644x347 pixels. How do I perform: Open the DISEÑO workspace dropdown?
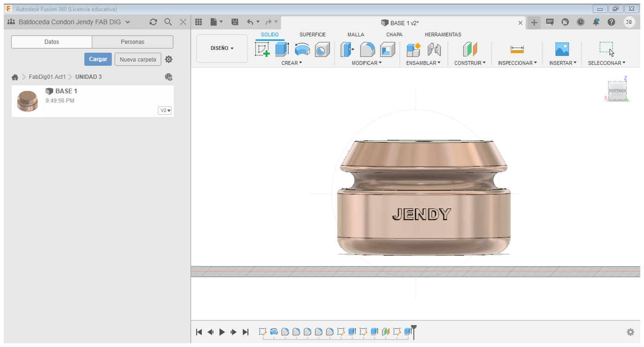point(222,48)
